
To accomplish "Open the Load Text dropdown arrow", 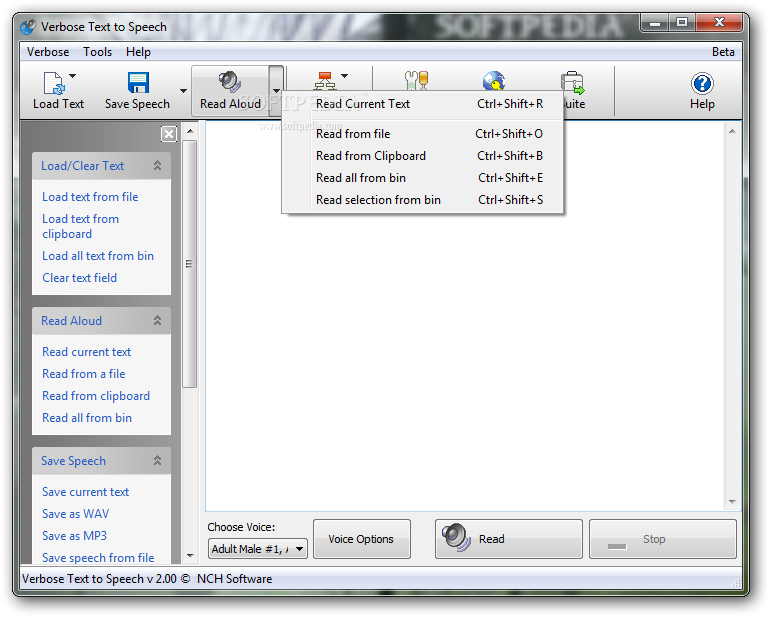I will (73, 76).
